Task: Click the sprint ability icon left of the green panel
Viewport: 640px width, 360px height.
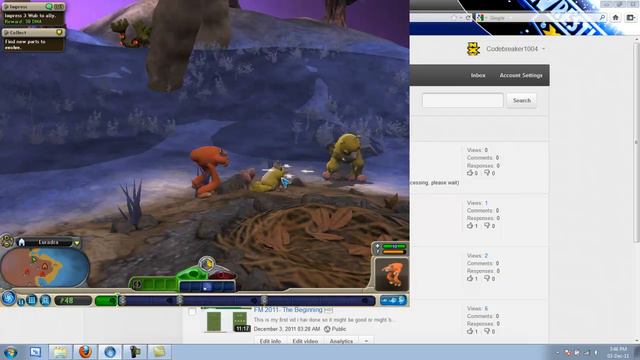Action: coord(138,284)
